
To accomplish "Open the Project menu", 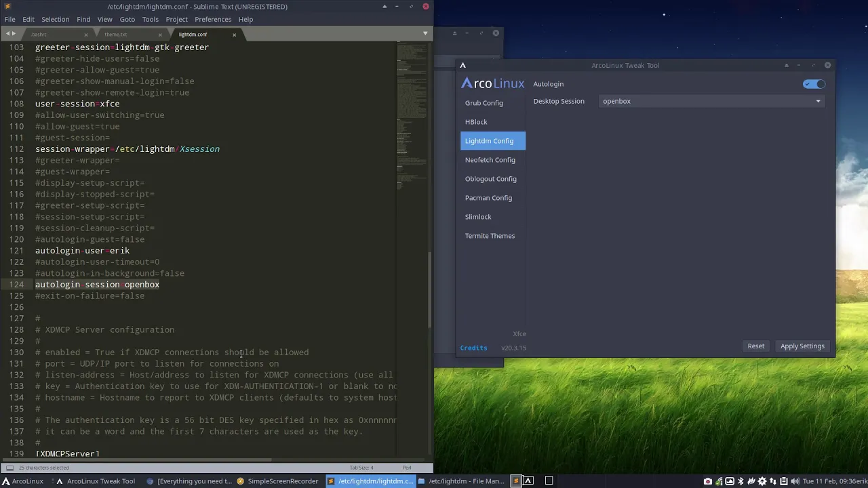I will click(176, 19).
